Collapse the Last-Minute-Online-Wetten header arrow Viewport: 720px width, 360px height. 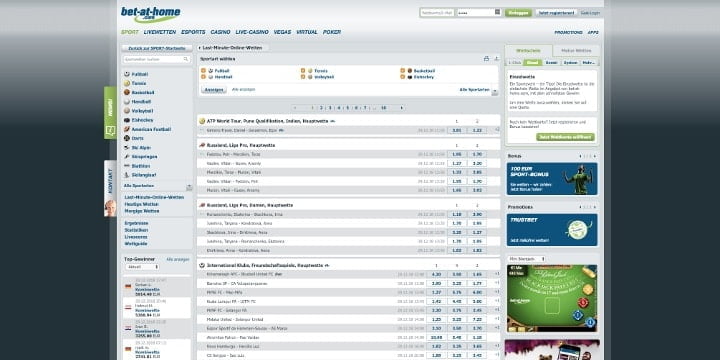point(200,48)
